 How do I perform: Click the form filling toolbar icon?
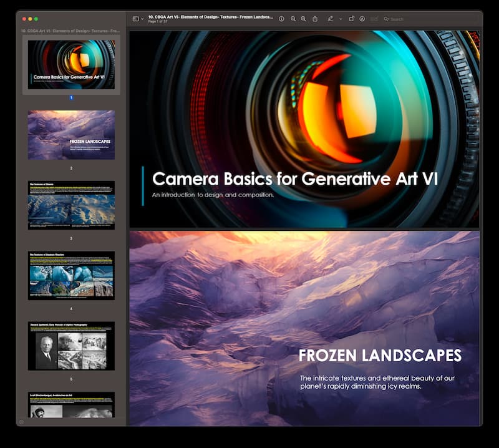click(x=374, y=19)
